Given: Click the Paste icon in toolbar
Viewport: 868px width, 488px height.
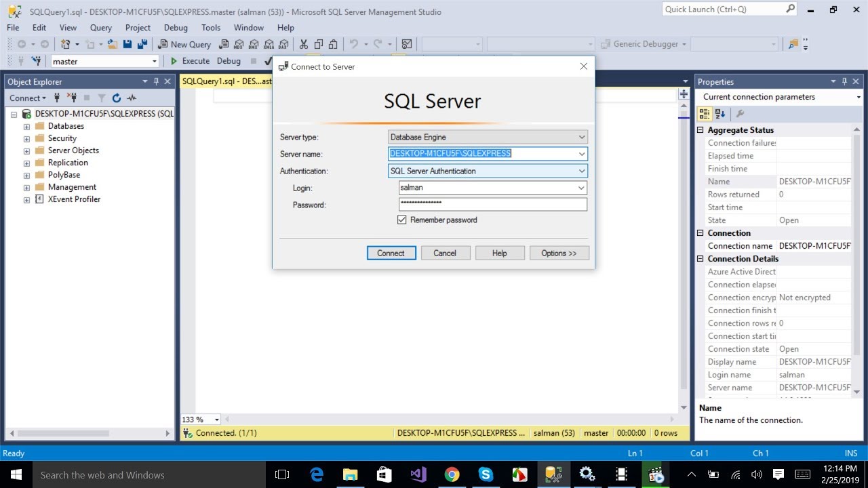Looking at the screenshot, I should click(333, 44).
